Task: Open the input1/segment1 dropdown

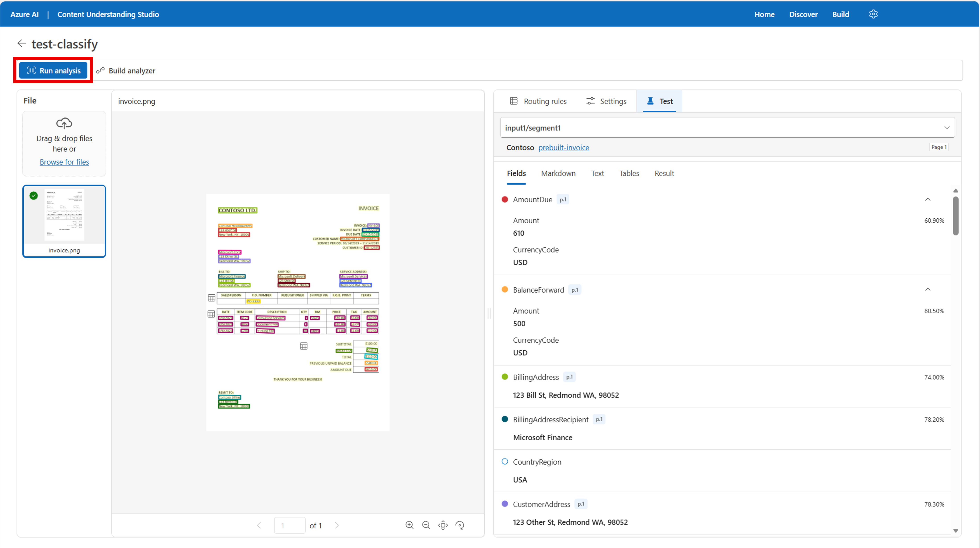Action: click(x=727, y=128)
